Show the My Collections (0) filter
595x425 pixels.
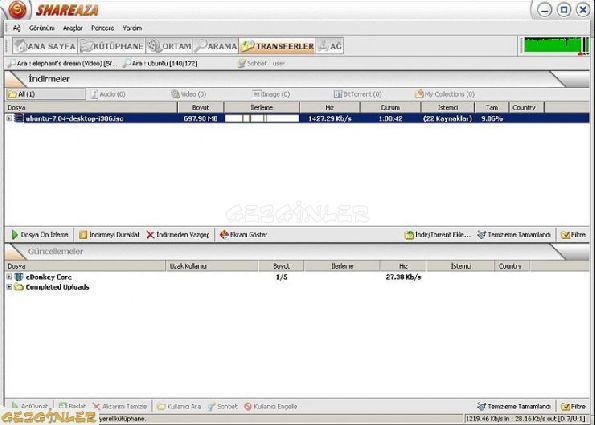[x=445, y=94]
